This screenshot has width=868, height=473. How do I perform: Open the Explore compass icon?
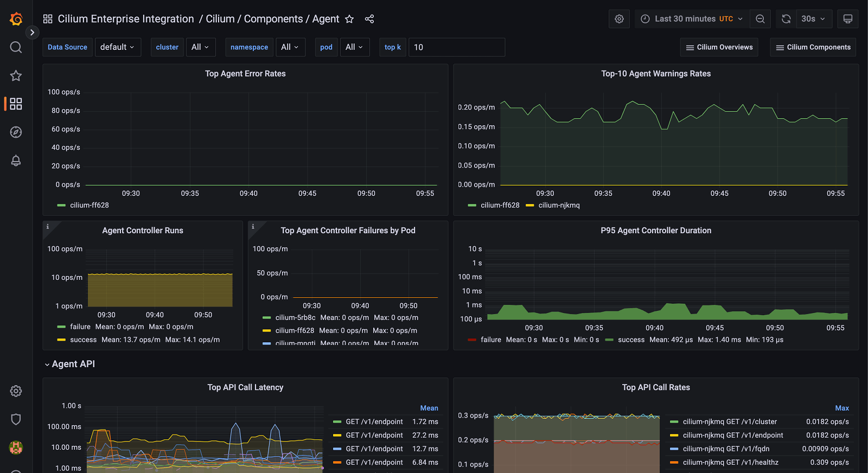(16, 132)
